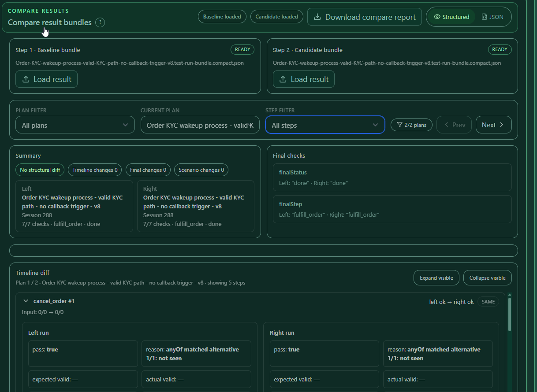Click the download icon in compare report button
Viewport: 537px width, 392px height.
pos(317,17)
